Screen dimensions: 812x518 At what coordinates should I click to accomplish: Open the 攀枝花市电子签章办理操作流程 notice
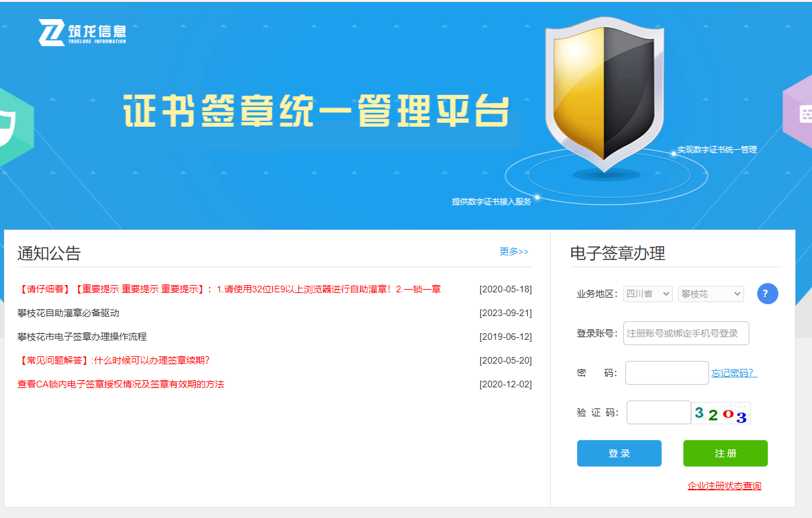(82, 337)
